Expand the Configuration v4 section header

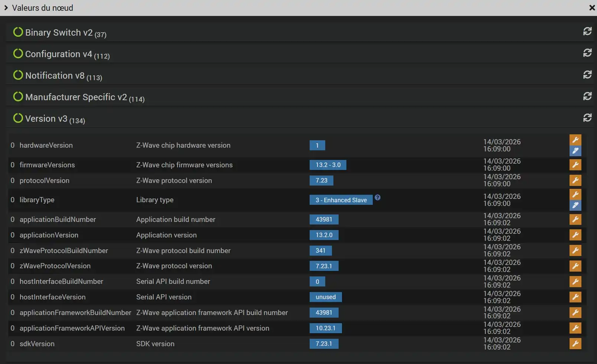click(58, 54)
